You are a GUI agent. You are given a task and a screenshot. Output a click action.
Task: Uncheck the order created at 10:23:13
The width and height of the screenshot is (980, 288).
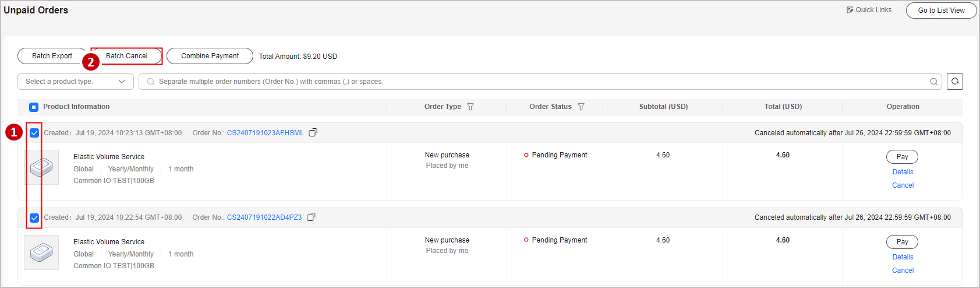coord(34,133)
